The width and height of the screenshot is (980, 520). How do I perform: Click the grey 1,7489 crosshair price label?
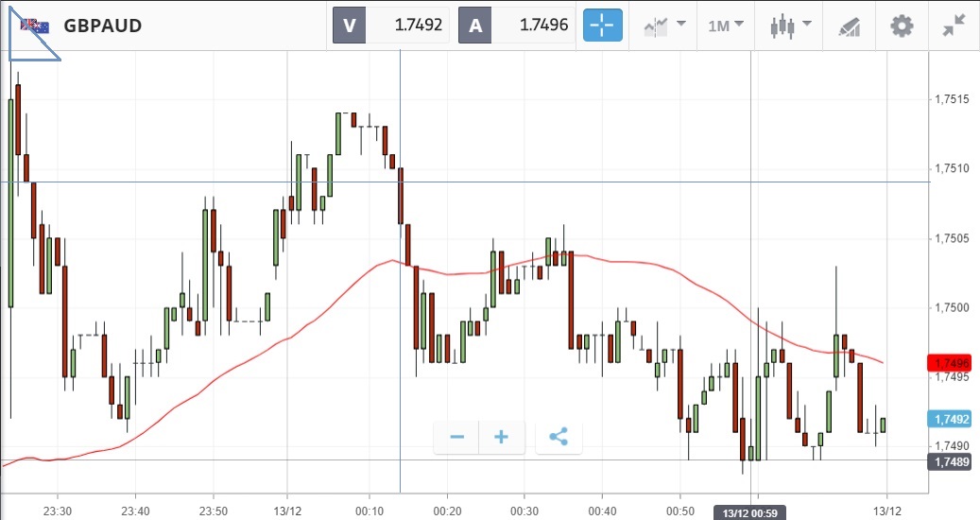pyautogui.click(x=951, y=461)
